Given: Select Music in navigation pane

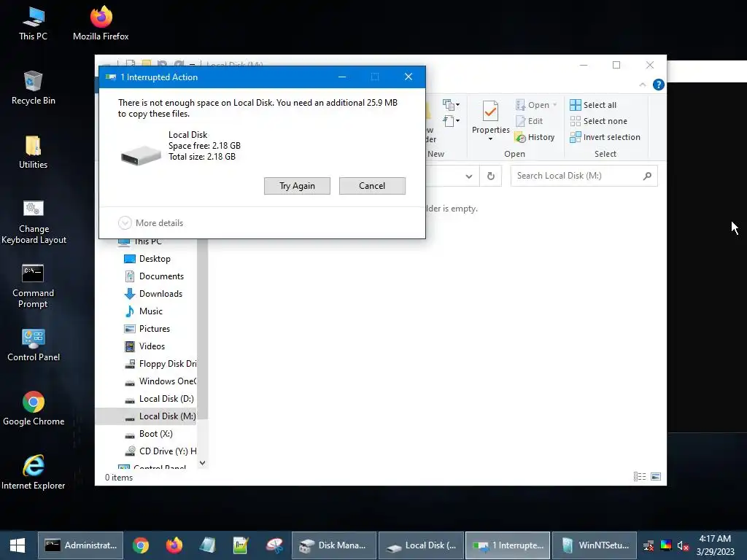Looking at the screenshot, I should (144, 311).
